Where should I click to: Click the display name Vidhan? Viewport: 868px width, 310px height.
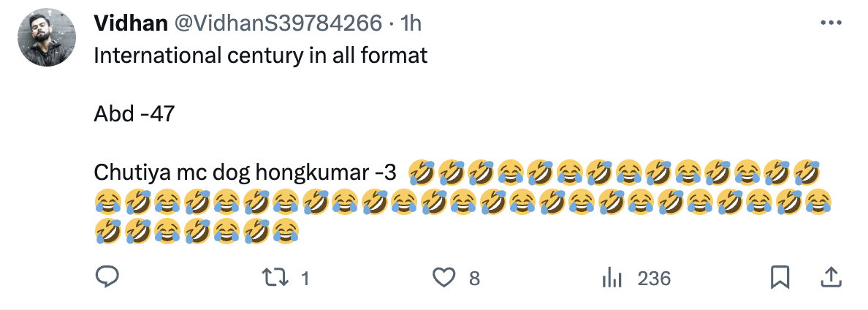pyautogui.click(x=129, y=23)
